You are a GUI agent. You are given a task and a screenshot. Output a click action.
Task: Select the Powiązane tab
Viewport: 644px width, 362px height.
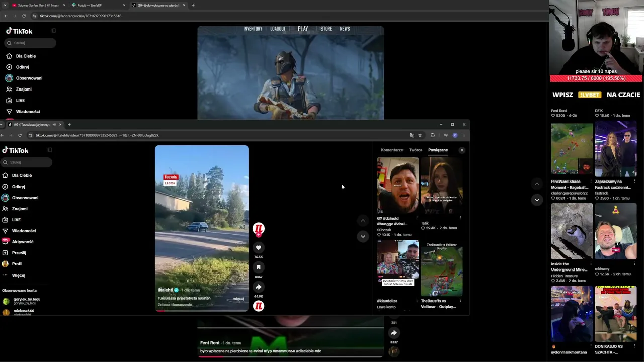(x=438, y=150)
